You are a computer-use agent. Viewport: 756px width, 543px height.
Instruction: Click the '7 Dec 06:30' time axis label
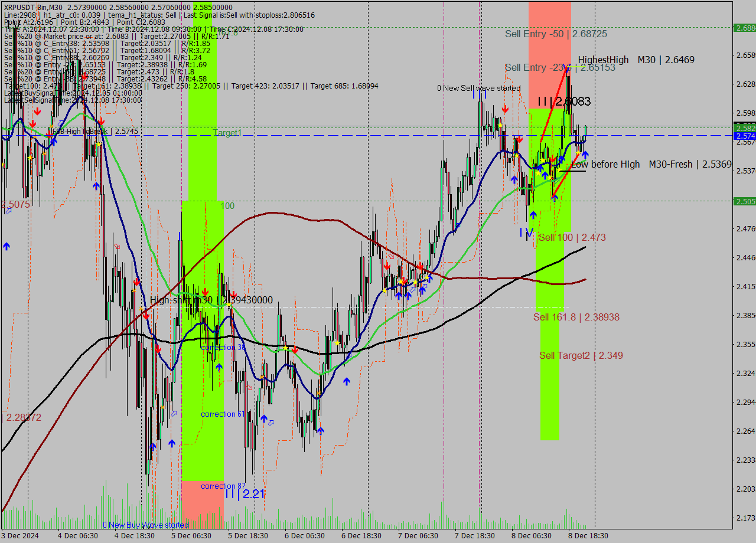click(x=418, y=536)
